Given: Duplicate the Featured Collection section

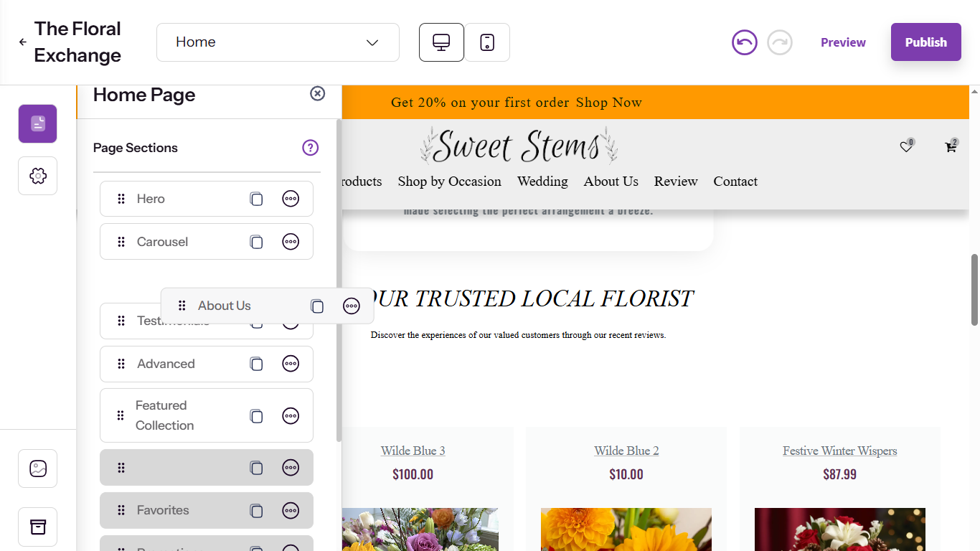Looking at the screenshot, I should (x=256, y=415).
